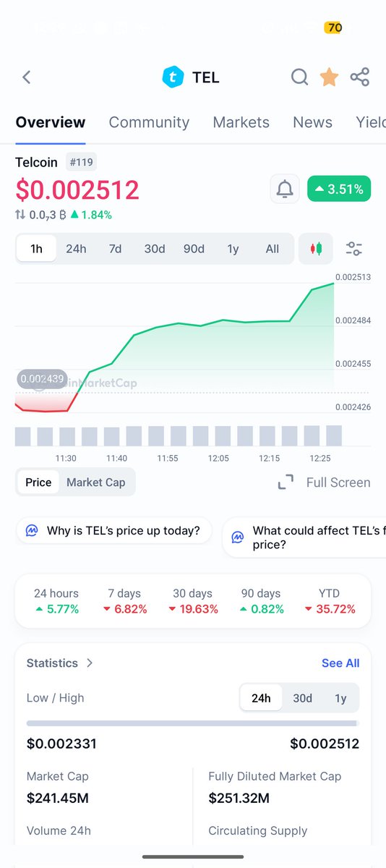
Task: Switch chart to Market Cap
Action: 96,482
